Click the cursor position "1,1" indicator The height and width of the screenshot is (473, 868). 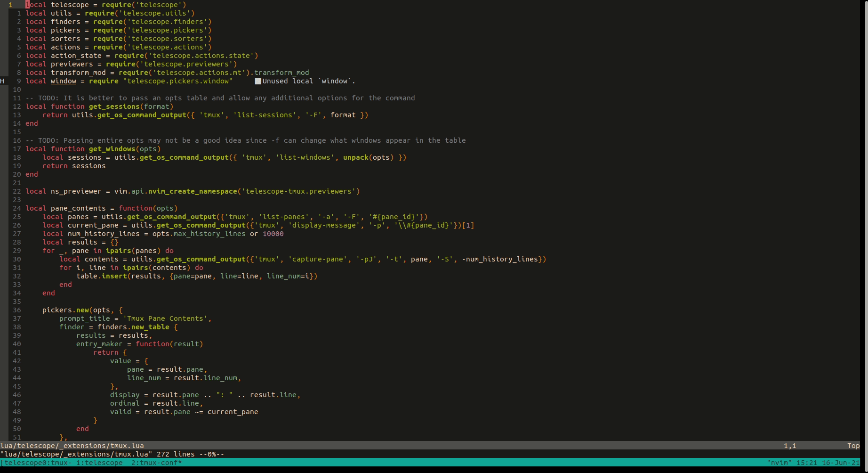click(x=790, y=446)
